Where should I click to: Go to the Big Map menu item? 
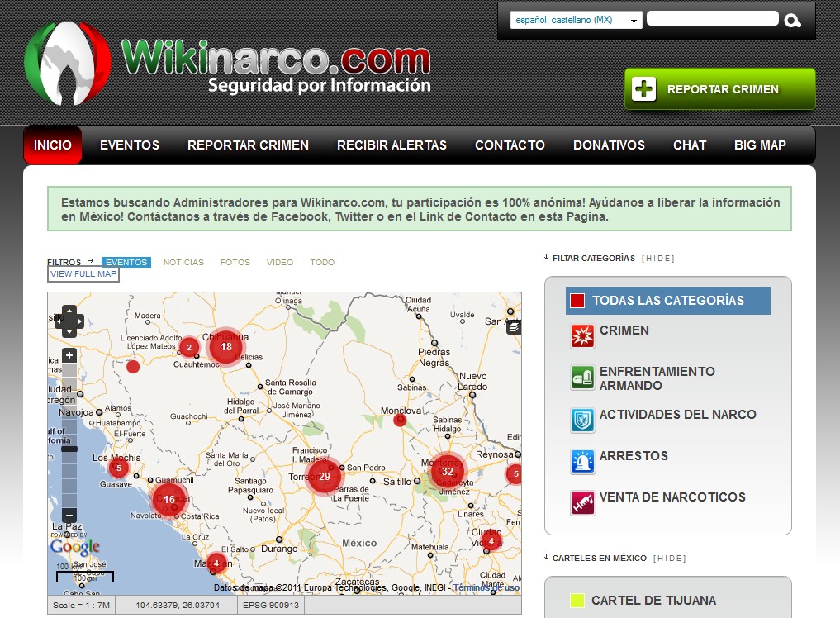click(x=760, y=145)
